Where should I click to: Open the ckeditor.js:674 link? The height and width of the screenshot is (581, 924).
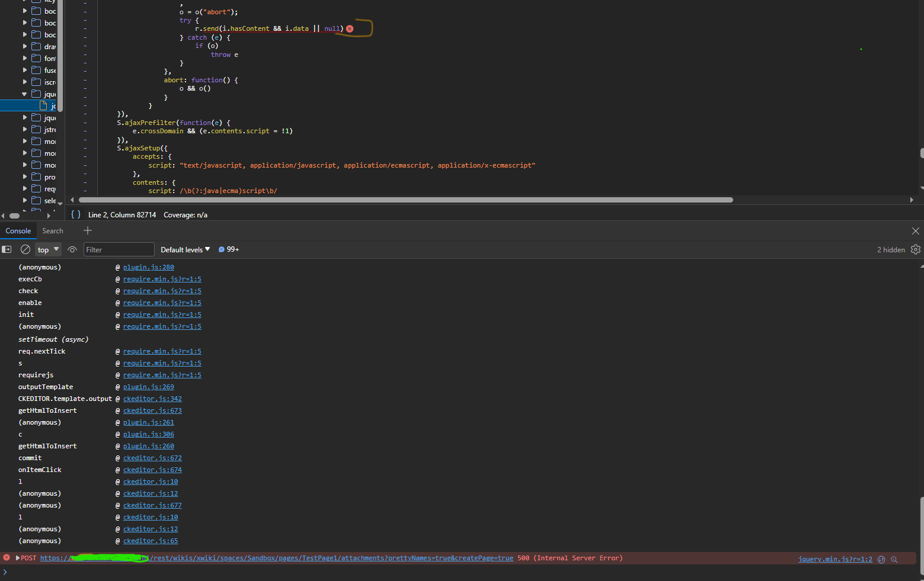152,470
